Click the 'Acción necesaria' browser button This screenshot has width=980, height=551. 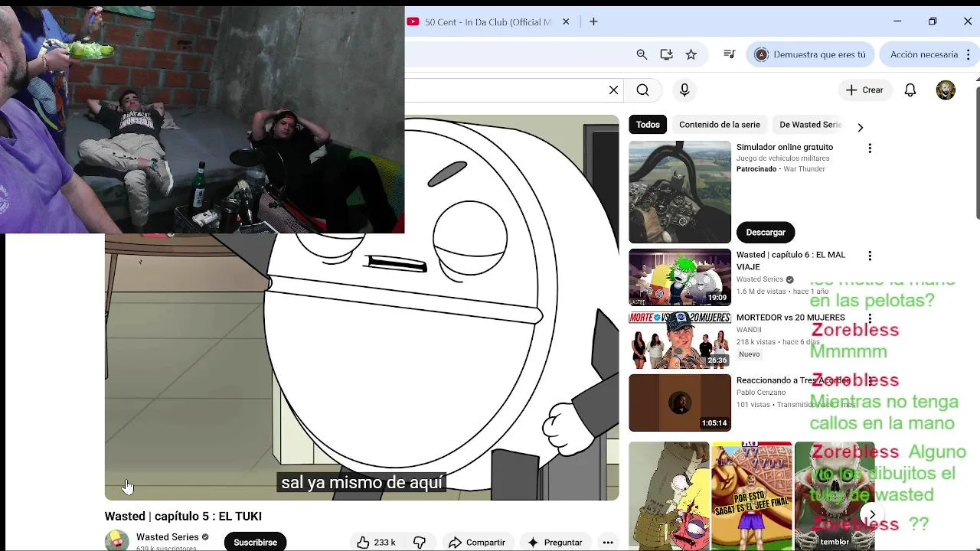pos(923,54)
